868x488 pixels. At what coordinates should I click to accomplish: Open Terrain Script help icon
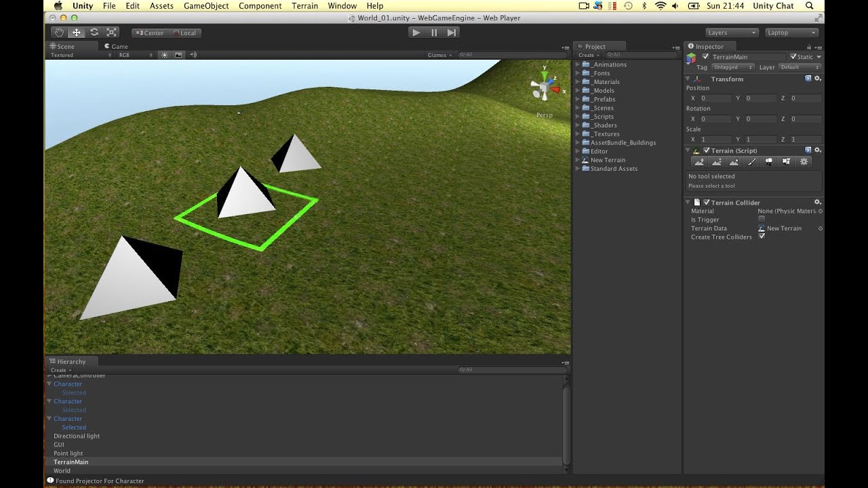(808, 150)
